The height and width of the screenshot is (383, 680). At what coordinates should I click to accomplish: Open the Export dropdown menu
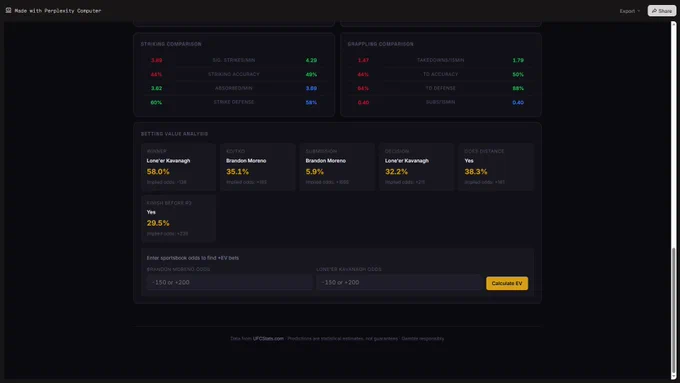[629, 11]
